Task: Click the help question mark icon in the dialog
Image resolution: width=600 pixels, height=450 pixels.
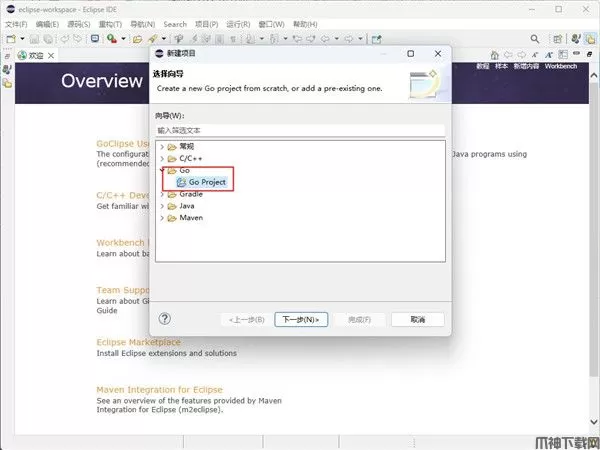Action: pos(165,319)
